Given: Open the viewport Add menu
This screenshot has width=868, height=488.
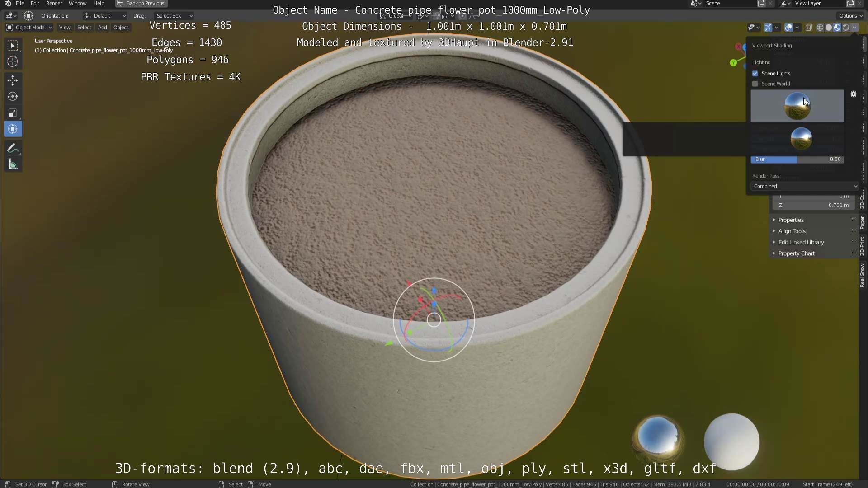Looking at the screenshot, I should click(x=103, y=28).
